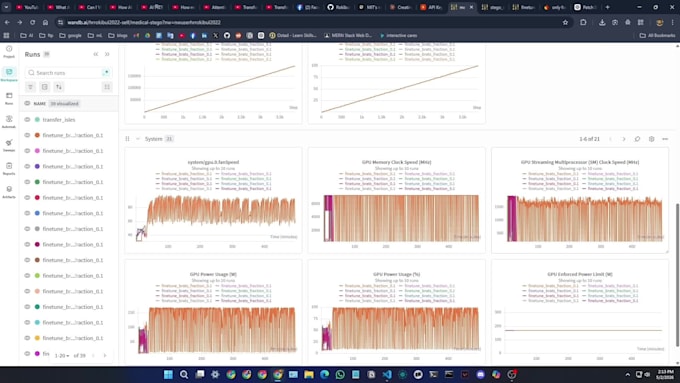Click the yellow color dot in runs list
This screenshot has height=383, width=680.
pos(37,338)
